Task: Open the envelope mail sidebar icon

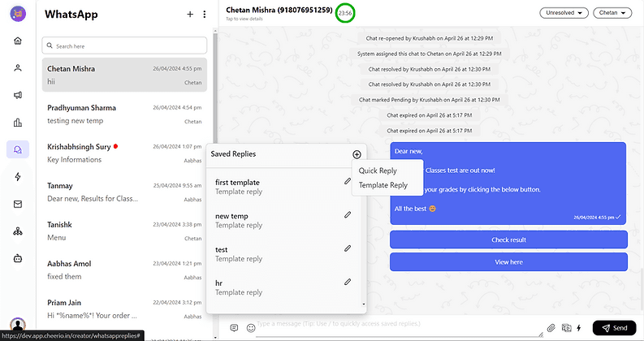Action: tap(18, 204)
